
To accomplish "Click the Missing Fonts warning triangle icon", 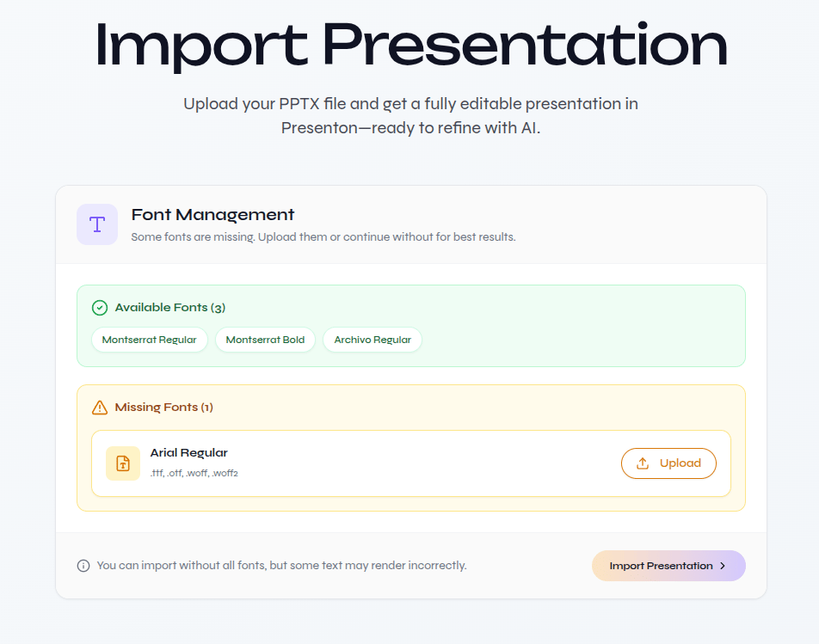I will (x=100, y=408).
